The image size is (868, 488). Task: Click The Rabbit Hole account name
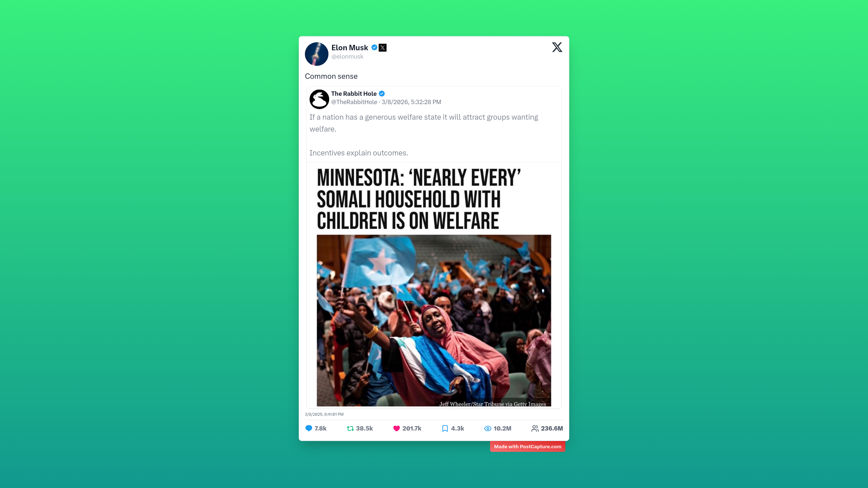tap(354, 94)
